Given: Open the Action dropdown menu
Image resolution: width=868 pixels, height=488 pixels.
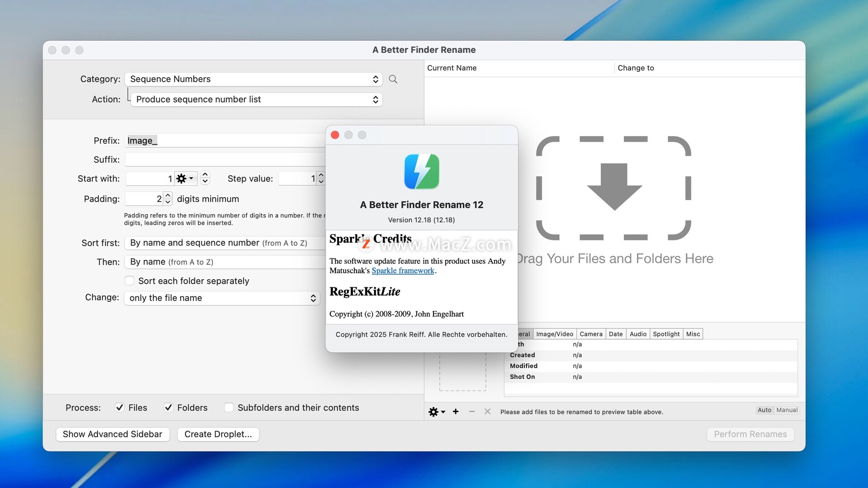Looking at the screenshot, I should click(x=256, y=99).
